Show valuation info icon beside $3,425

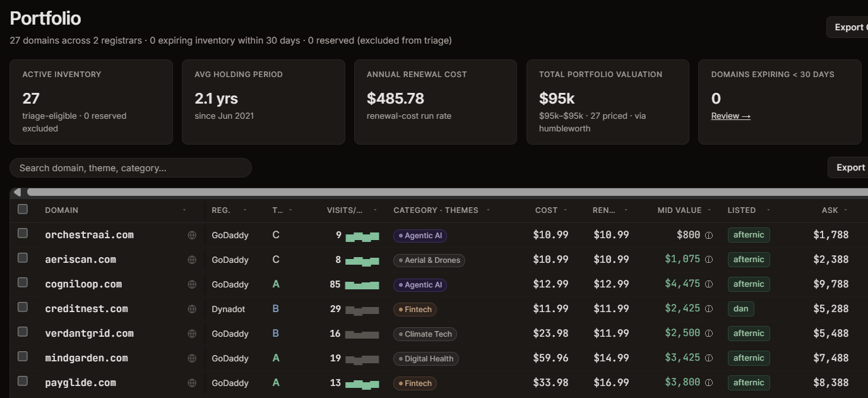pyautogui.click(x=709, y=358)
